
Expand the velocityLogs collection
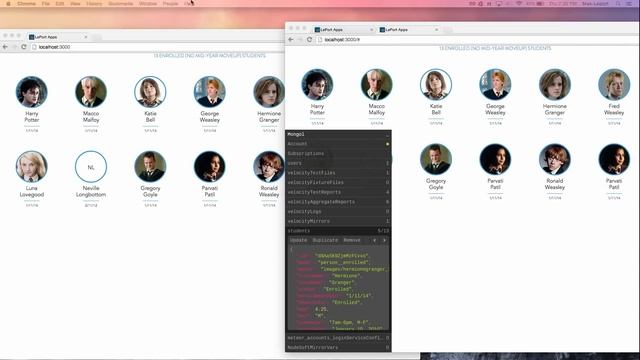coord(338,211)
